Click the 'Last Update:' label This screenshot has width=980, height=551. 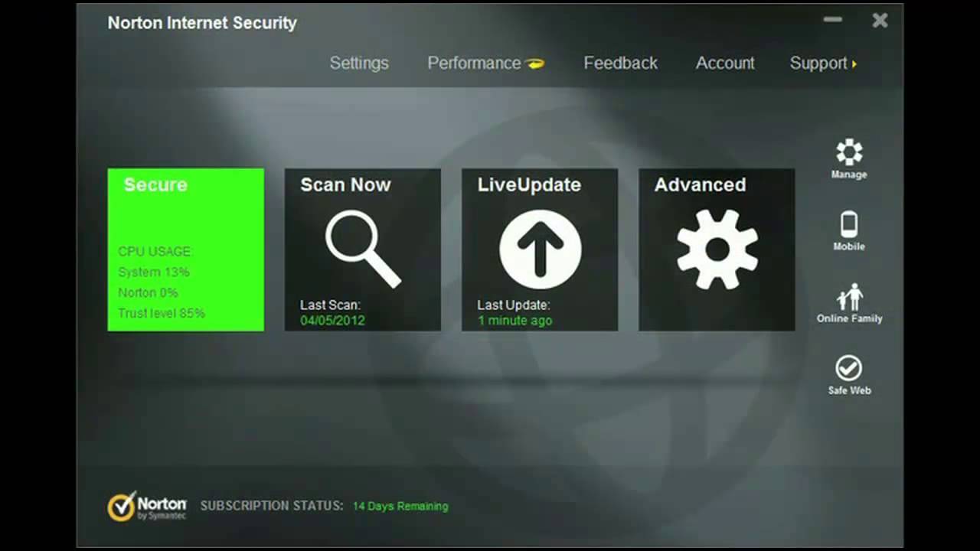(x=514, y=305)
